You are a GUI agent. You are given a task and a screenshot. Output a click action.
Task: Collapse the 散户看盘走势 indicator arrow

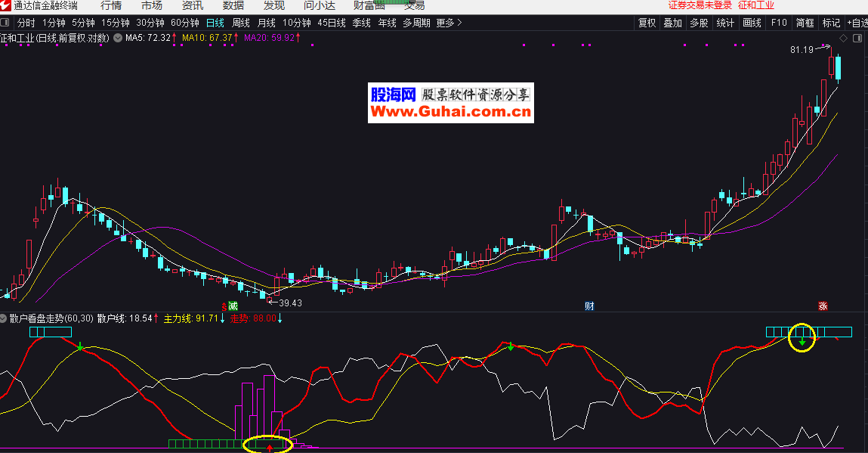click(x=4, y=318)
